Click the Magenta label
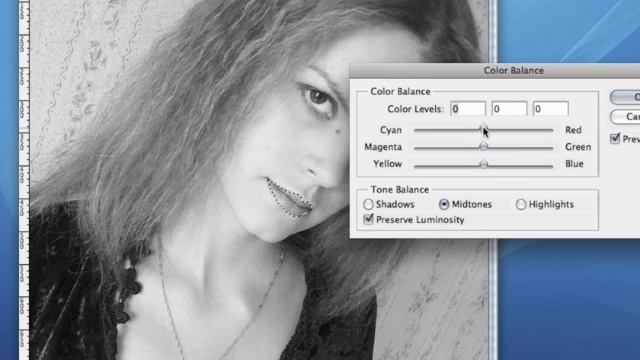 click(383, 147)
